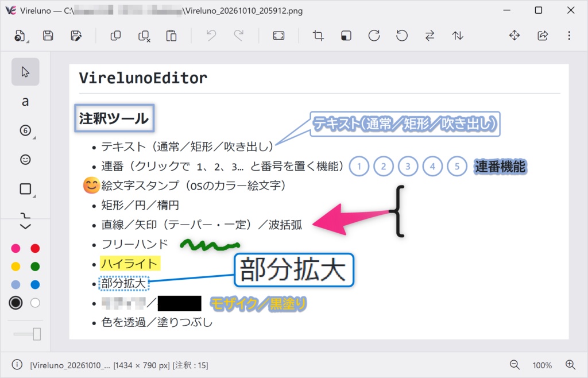
Task: Rotate the image clockwise
Action: tap(374, 36)
